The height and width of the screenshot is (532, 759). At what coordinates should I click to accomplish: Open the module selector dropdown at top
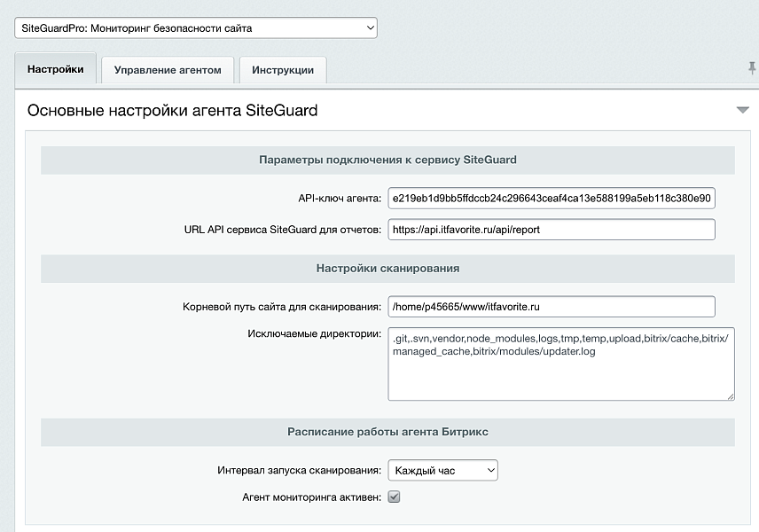tap(197, 27)
